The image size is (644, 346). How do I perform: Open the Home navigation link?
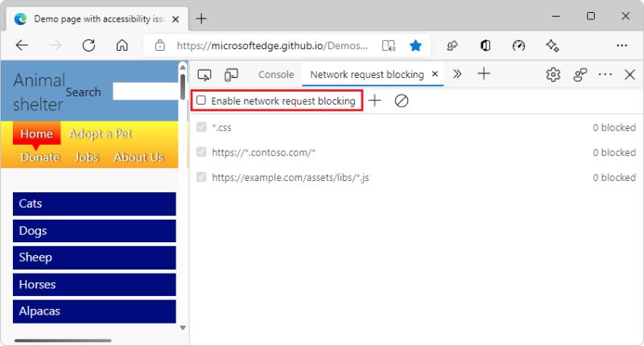pyautogui.click(x=36, y=134)
